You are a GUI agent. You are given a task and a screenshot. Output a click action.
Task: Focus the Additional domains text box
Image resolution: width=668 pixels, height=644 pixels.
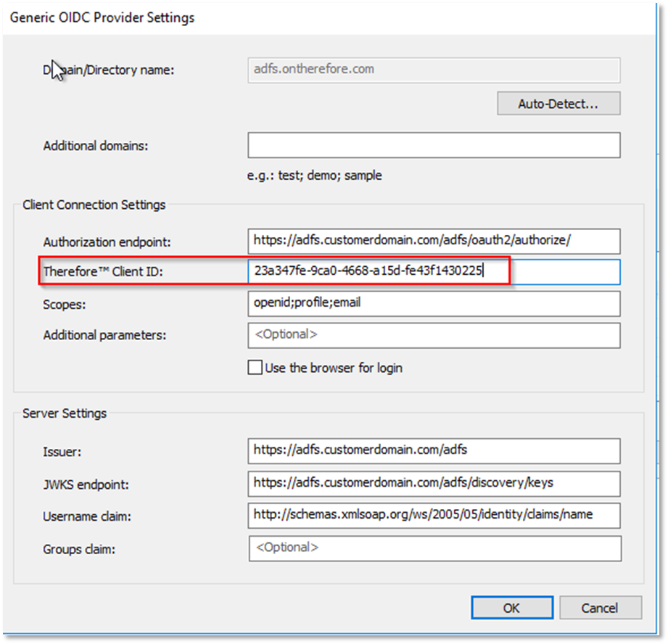coord(433,145)
